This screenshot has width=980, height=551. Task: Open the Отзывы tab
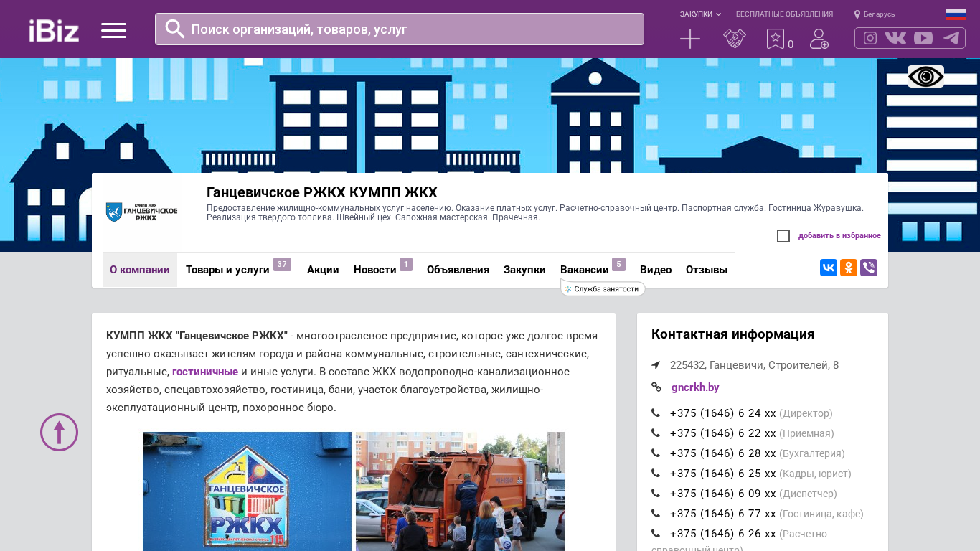click(x=707, y=270)
